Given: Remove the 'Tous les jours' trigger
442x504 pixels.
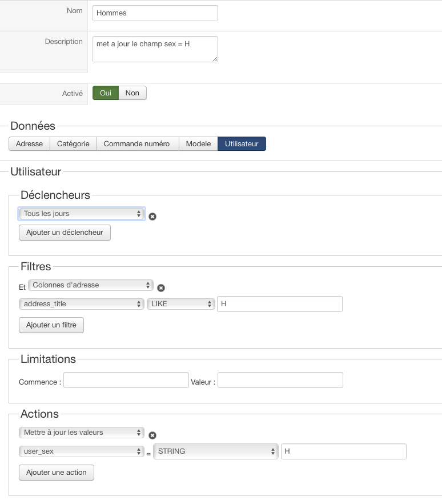Looking at the screenshot, I should pyautogui.click(x=152, y=217).
